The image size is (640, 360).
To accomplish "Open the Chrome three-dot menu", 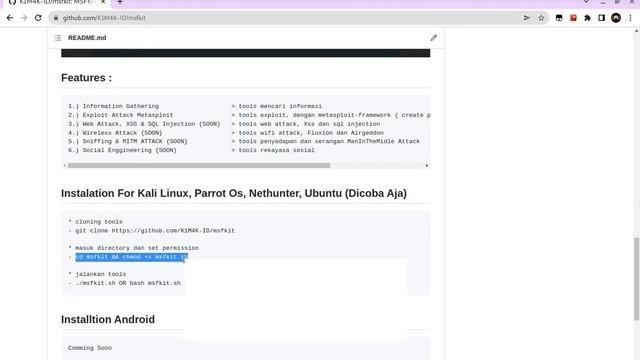I will pyautogui.click(x=631, y=18).
